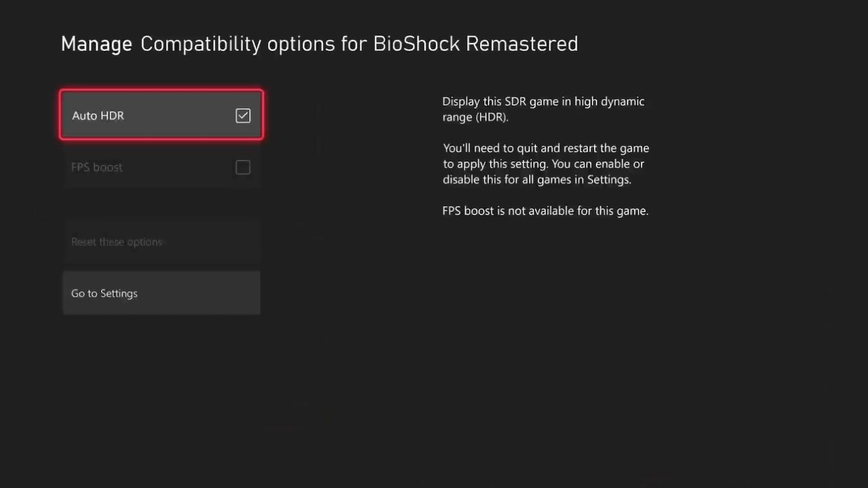Click the FPS boost row's blank middle area

(x=179, y=167)
